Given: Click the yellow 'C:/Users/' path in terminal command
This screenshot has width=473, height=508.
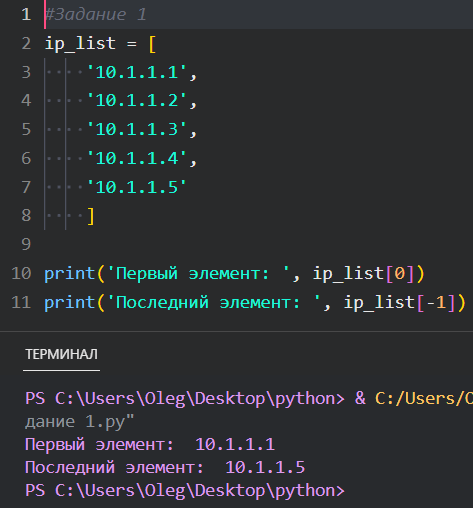Looking at the screenshot, I should (x=424, y=399).
